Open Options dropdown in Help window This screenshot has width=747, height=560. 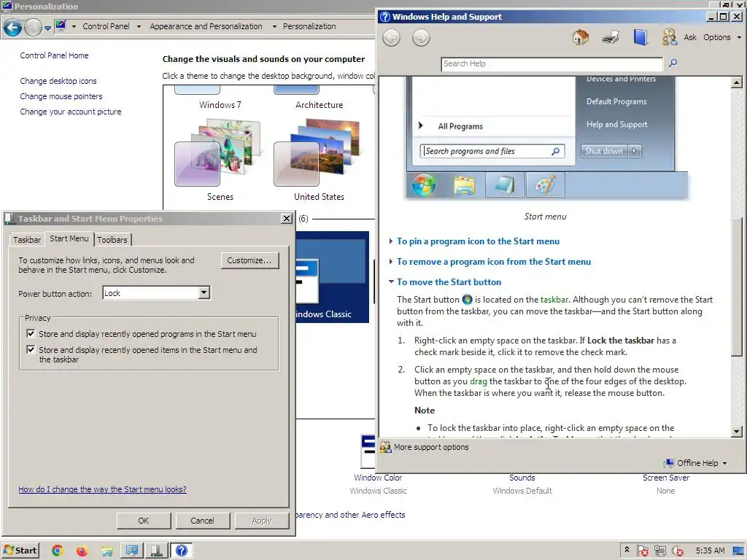722,37
